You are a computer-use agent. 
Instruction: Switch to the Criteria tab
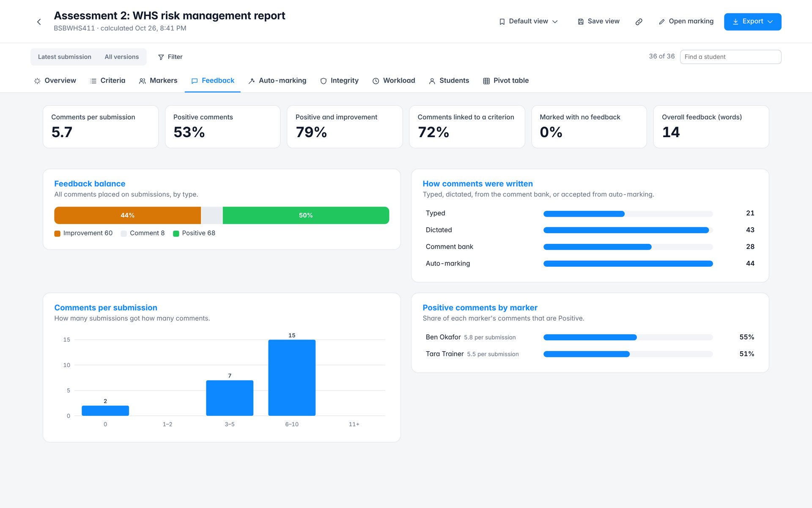point(107,80)
